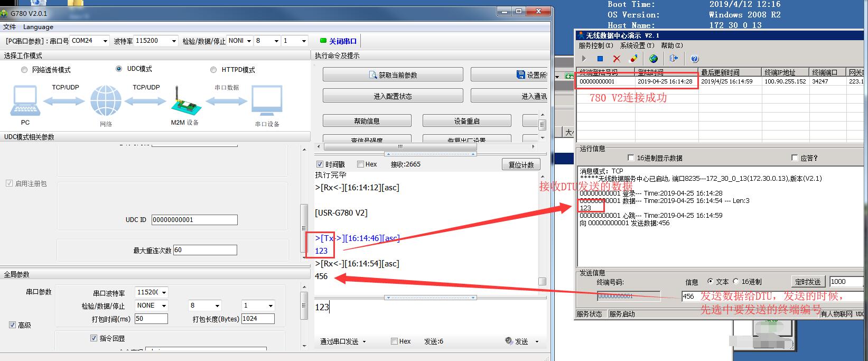Select the 网络透传模式 radio button
Viewport: 868px width, 361px height.
24,70
